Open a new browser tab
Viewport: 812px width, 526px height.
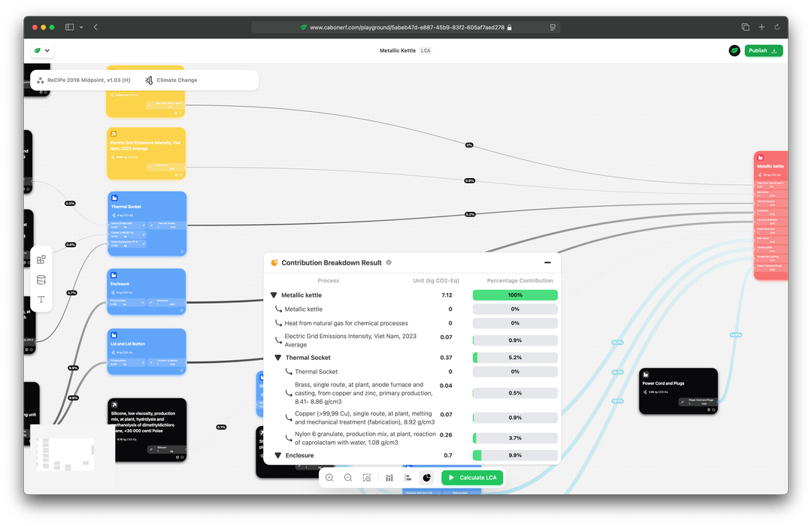(761, 27)
